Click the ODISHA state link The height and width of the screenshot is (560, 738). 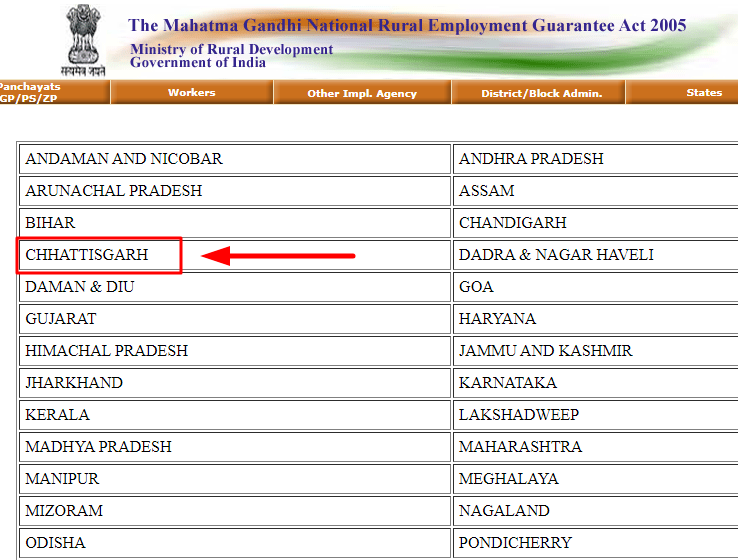(55, 543)
